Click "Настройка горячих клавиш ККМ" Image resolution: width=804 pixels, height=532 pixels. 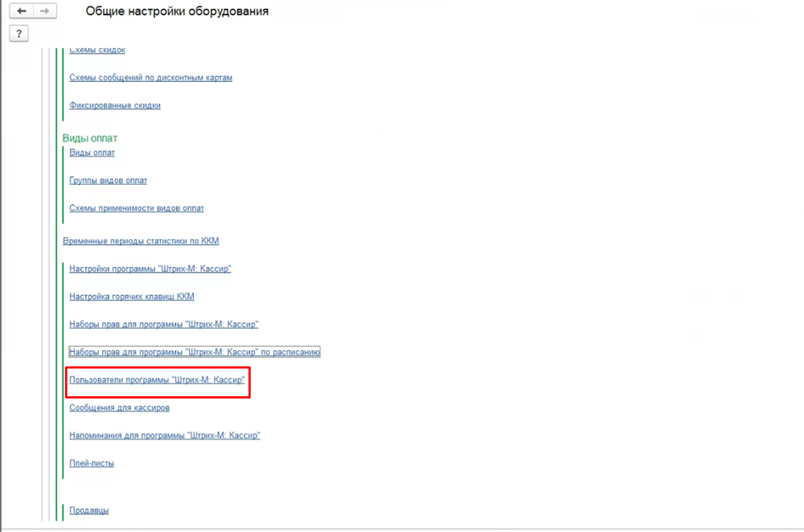[132, 297]
